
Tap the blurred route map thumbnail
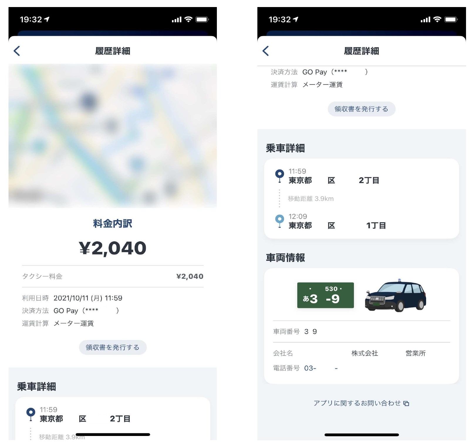coord(113,136)
